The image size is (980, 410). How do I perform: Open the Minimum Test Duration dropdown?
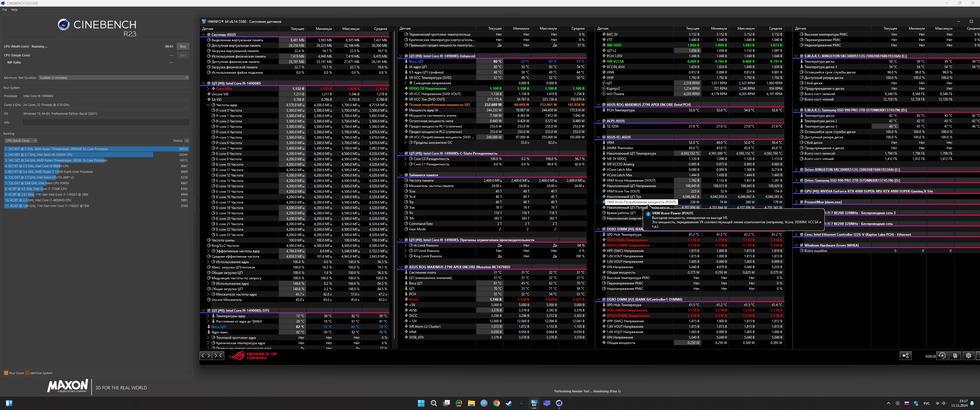coord(113,78)
